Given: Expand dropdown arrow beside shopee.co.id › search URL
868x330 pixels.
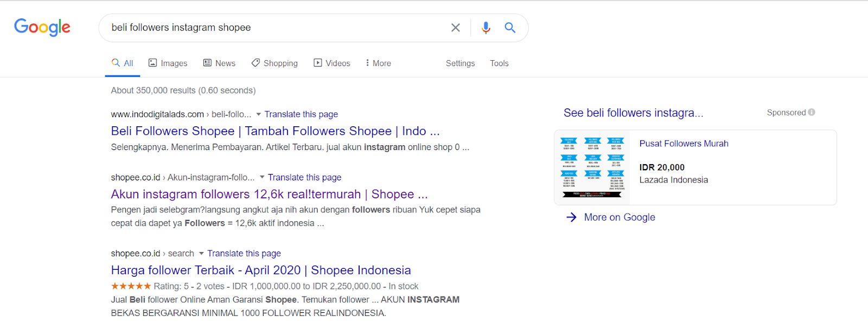Looking at the screenshot, I should (x=201, y=254).
